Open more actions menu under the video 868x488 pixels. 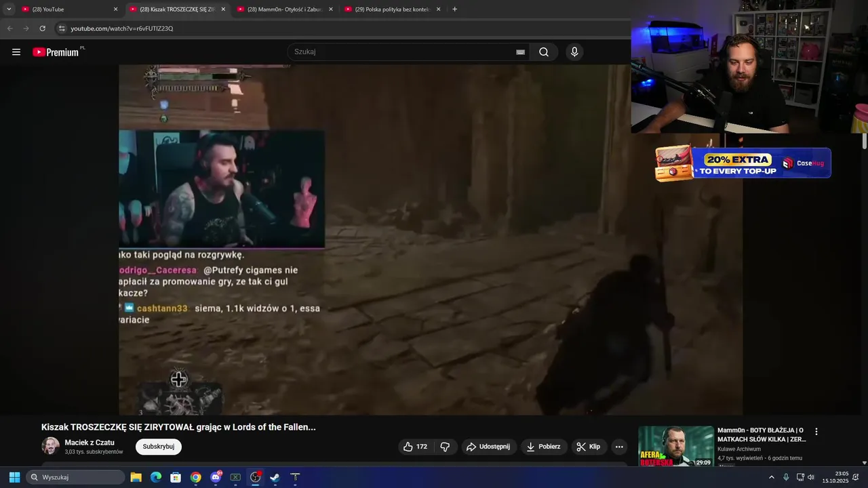(x=619, y=447)
